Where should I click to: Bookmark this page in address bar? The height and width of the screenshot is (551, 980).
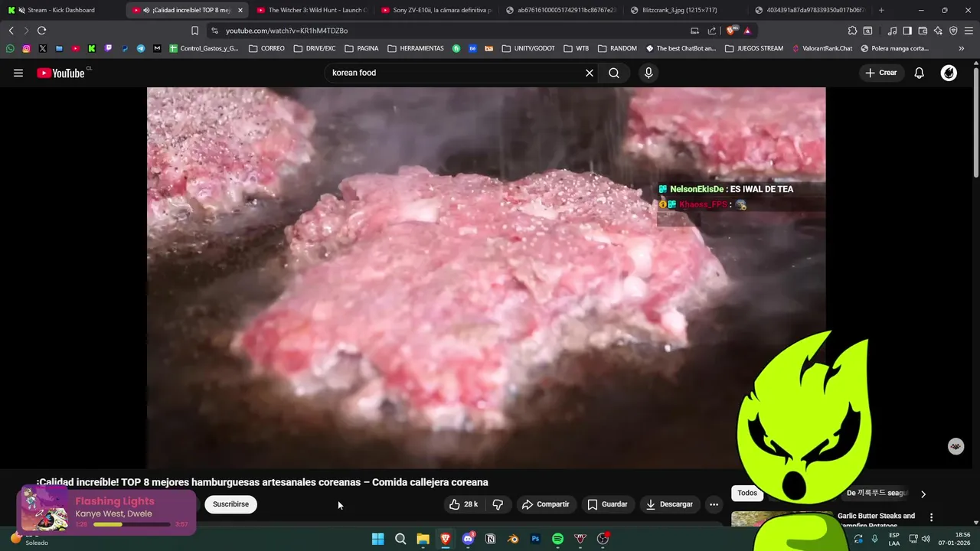click(194, 31)
